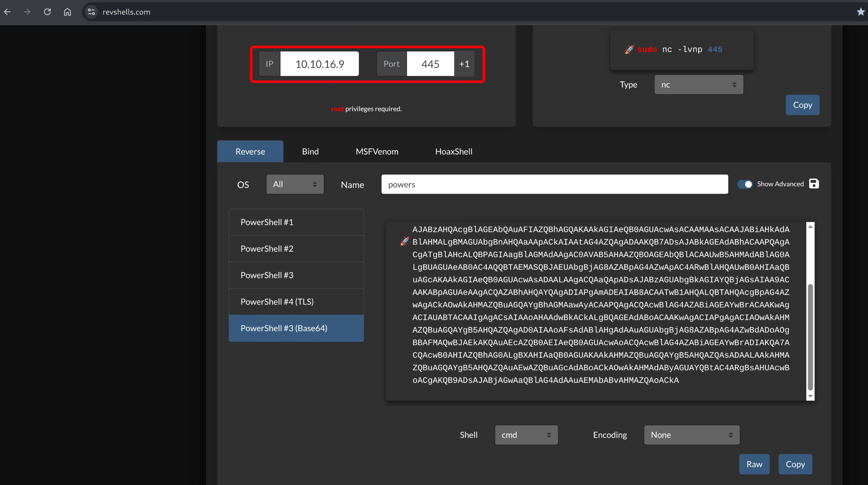Open the Type dropdown showing nc
868x485 pixels.
click(x=698, y=84)
